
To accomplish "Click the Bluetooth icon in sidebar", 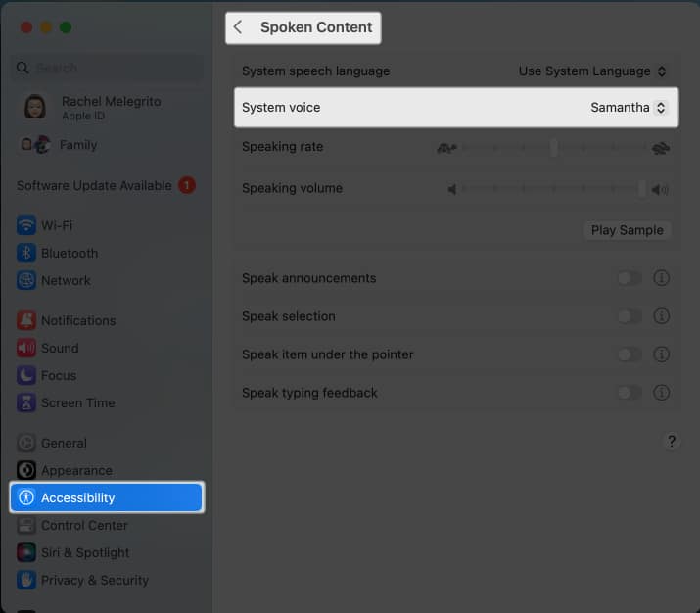I will 26,253.
